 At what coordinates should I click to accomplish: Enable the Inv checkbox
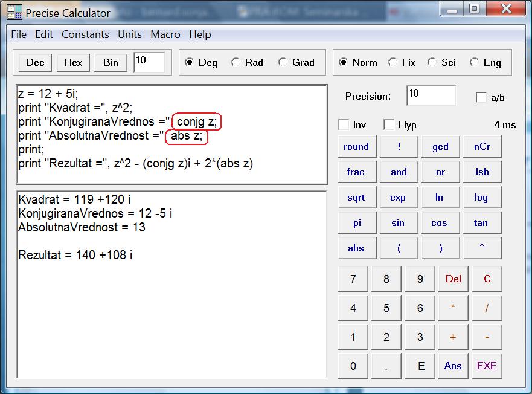[344, 125]
